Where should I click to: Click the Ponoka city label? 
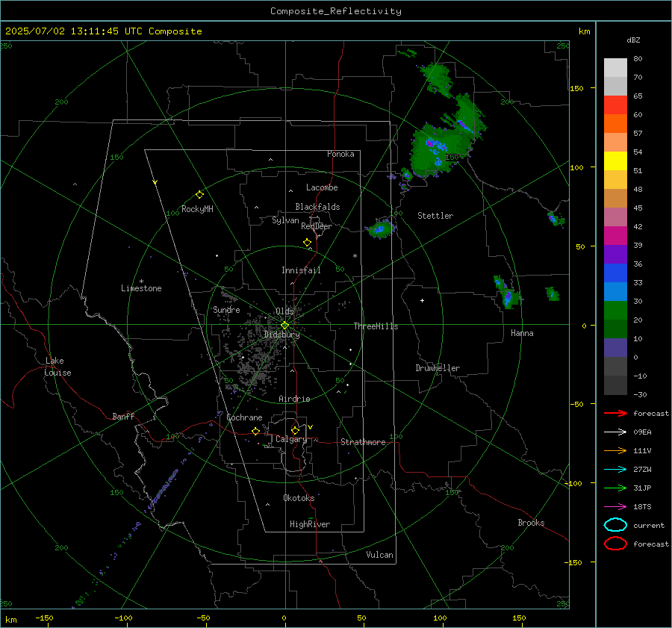340,154
